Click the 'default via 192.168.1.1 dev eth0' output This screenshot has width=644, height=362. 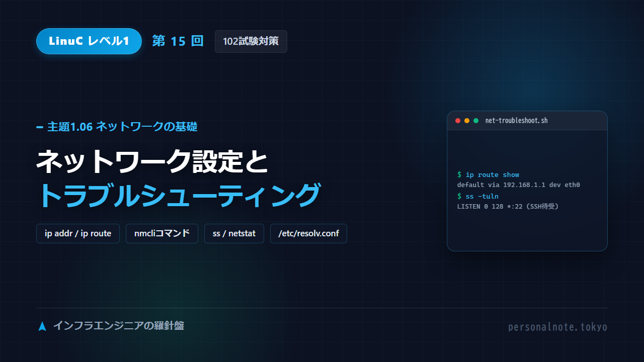pyautogui.click(x=519, y=185)
